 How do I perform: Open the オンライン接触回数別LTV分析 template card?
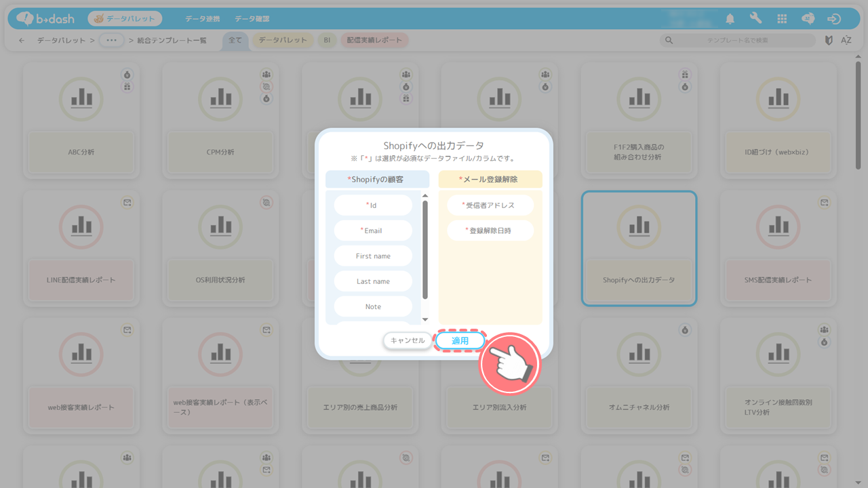pos(778,376)
